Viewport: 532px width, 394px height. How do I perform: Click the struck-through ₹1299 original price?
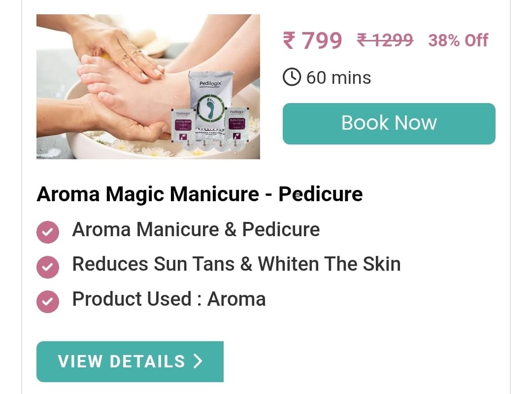(x=385, y=40)
